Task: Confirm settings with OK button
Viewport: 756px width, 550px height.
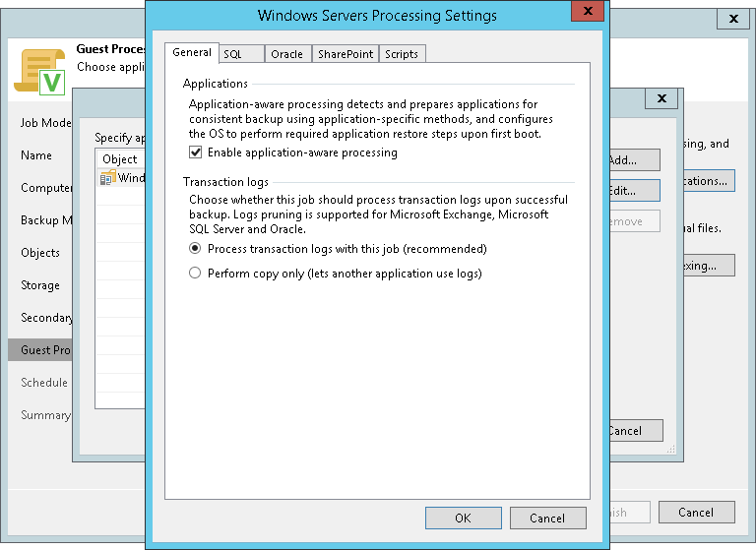Action: click(x=464, y=518)
